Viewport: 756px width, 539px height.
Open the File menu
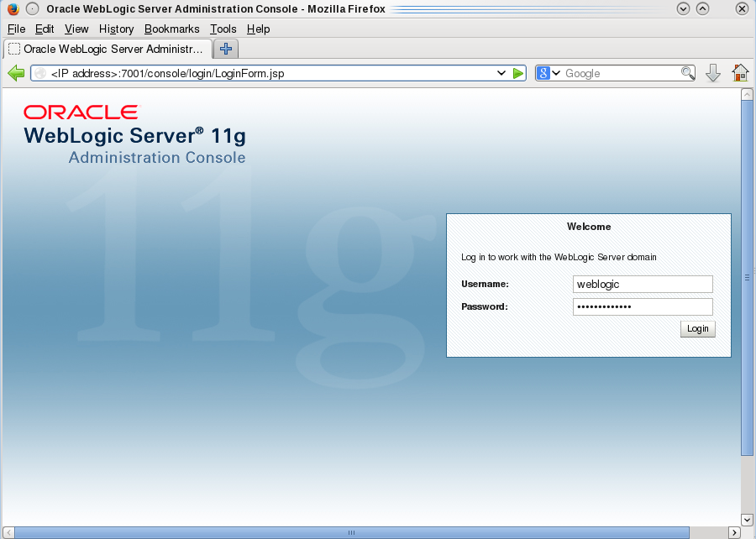point(17,29)
